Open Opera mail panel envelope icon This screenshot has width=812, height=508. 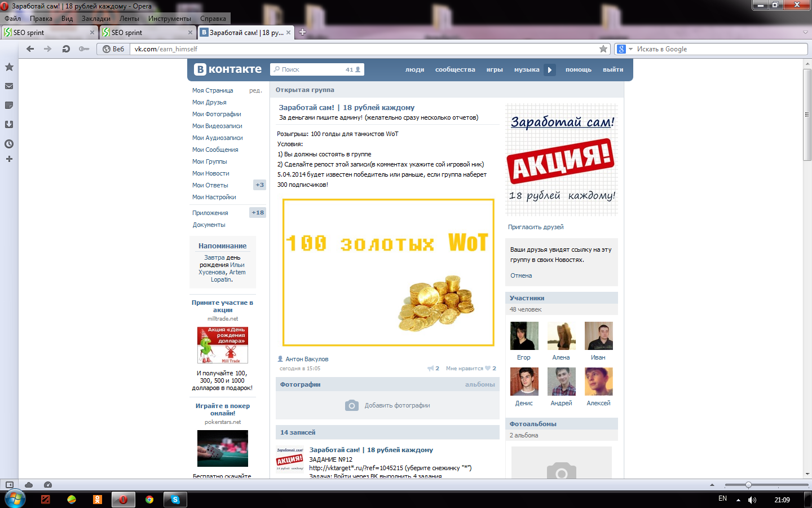click(9, 86)
